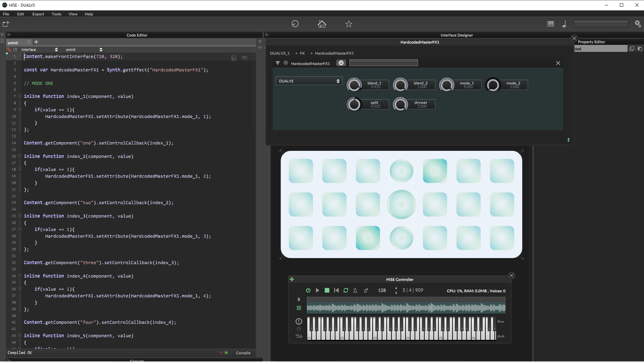
Task: Click the binoculars search icon in the code editor
Action: pos(245,58)
